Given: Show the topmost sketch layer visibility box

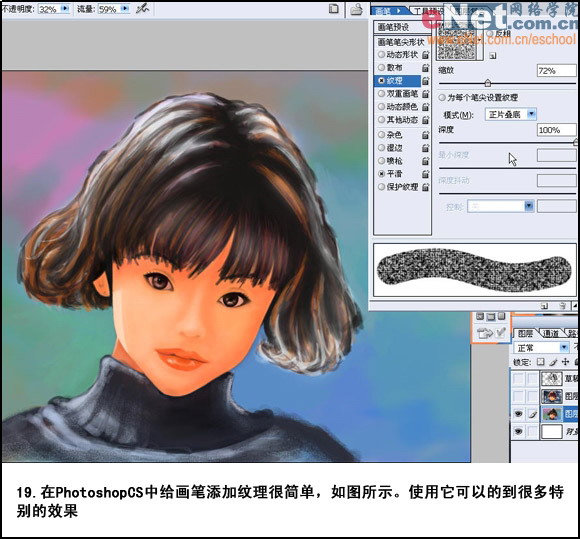Looking at the screenshot, I should point(518,378).
